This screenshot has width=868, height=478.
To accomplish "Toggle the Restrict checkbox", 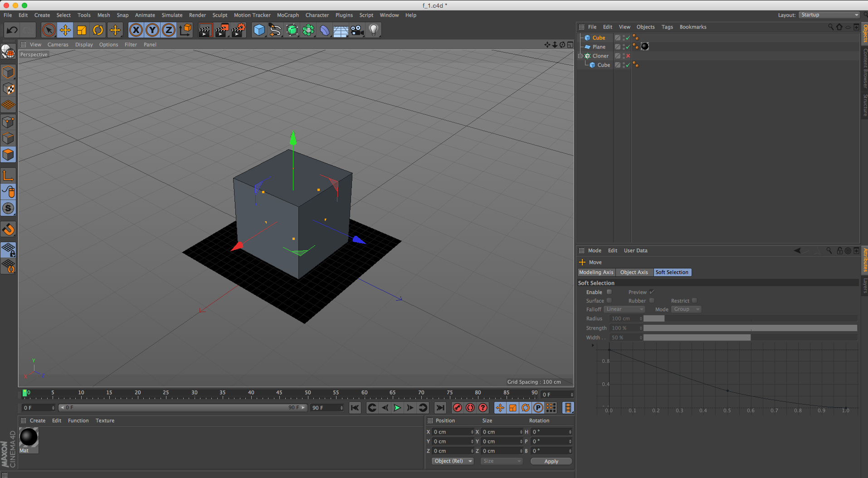I will (694, 300).
